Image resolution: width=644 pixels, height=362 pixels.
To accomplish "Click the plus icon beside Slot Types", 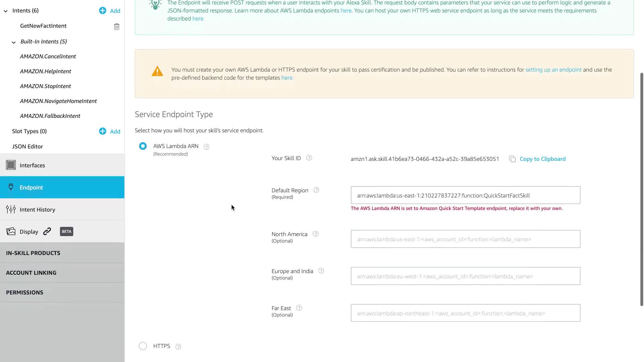I will point(103,131).
